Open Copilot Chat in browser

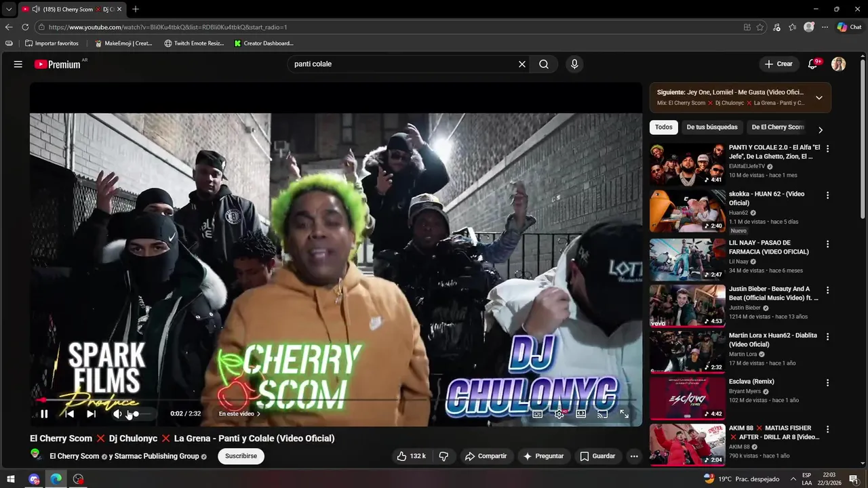[x=849, y=27]
